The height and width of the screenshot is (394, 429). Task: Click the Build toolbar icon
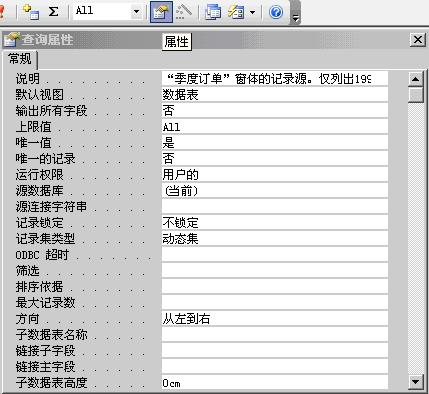pyautogui.click(x=184, y=12)
